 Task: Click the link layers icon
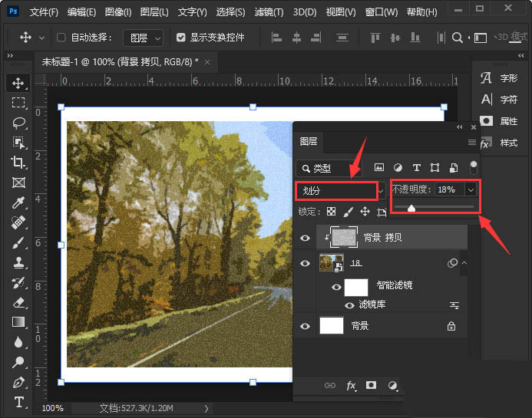[x=330, y=386]
